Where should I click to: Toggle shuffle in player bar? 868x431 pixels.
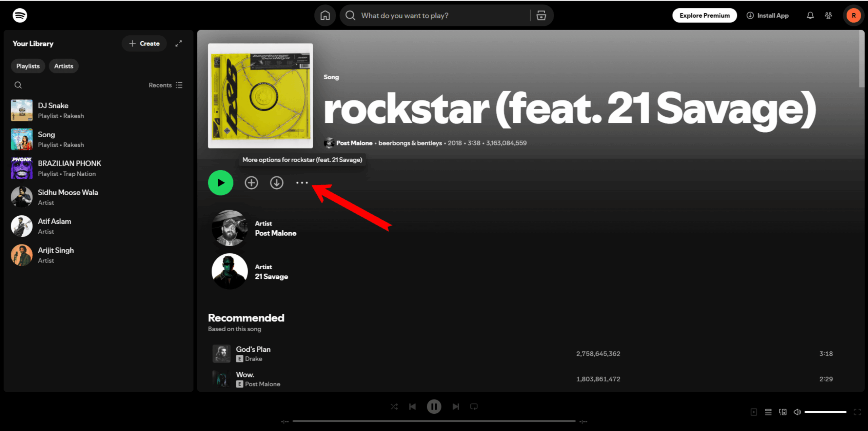(394, 407)
